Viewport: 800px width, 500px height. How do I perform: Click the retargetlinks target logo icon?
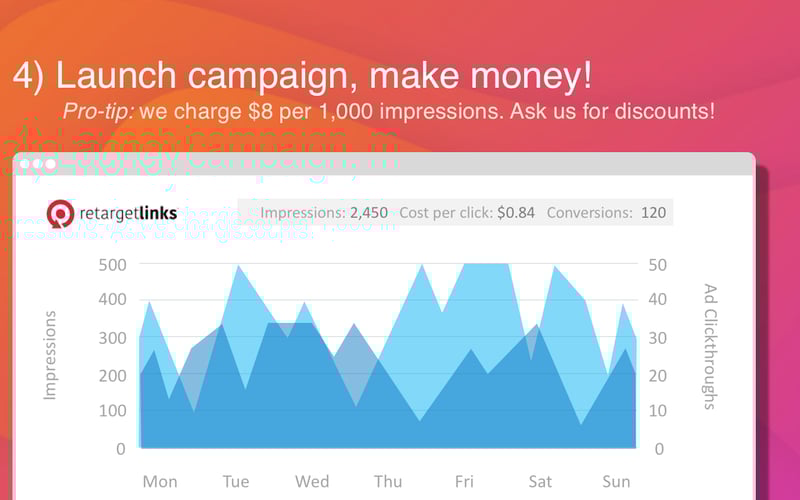pos(60,213)
